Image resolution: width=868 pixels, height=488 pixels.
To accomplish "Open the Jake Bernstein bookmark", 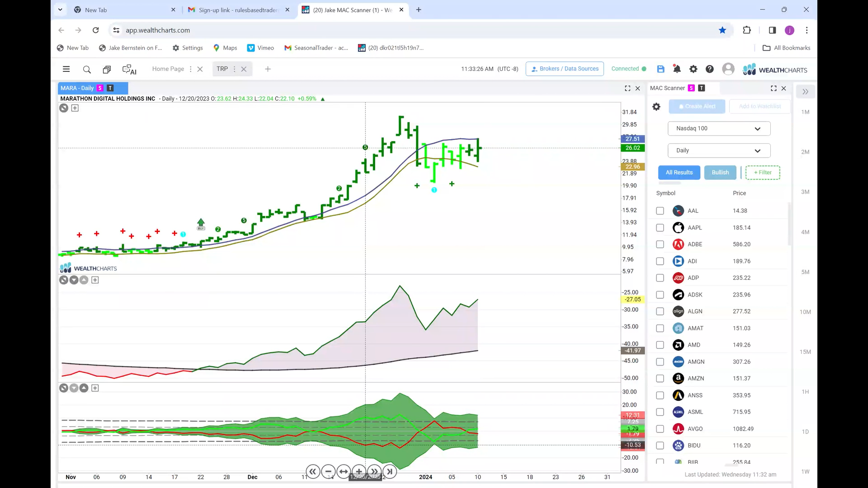I will [x=130, y=48].
